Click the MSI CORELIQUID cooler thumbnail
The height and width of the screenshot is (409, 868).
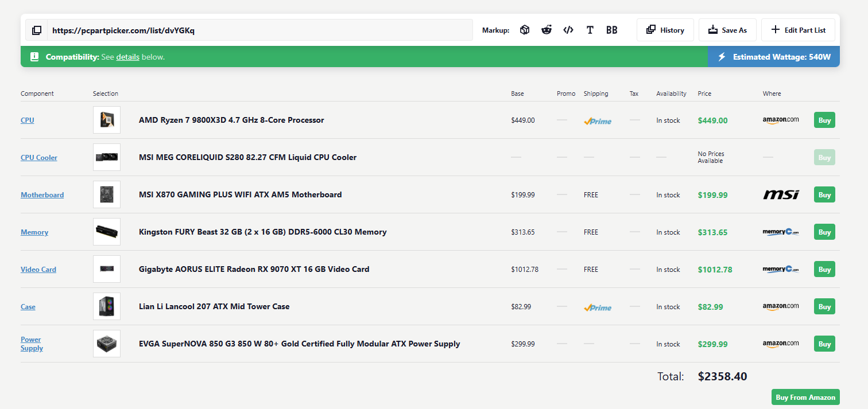[x=107, y=157]
